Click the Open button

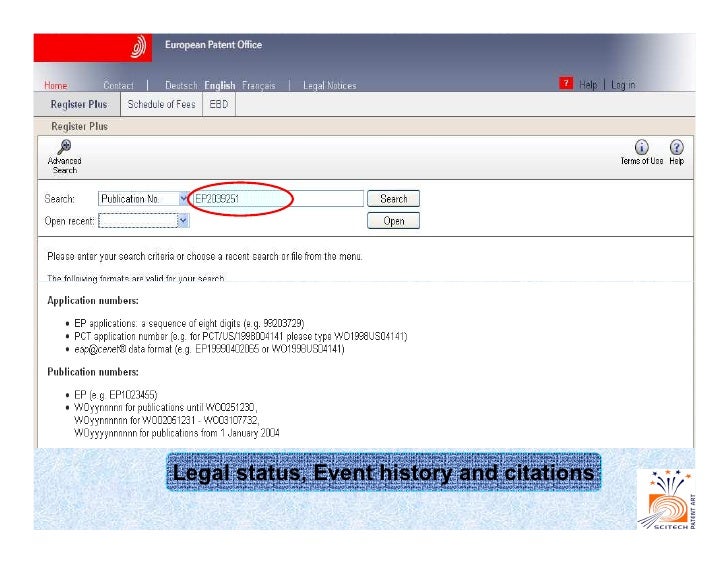point(393,221)
